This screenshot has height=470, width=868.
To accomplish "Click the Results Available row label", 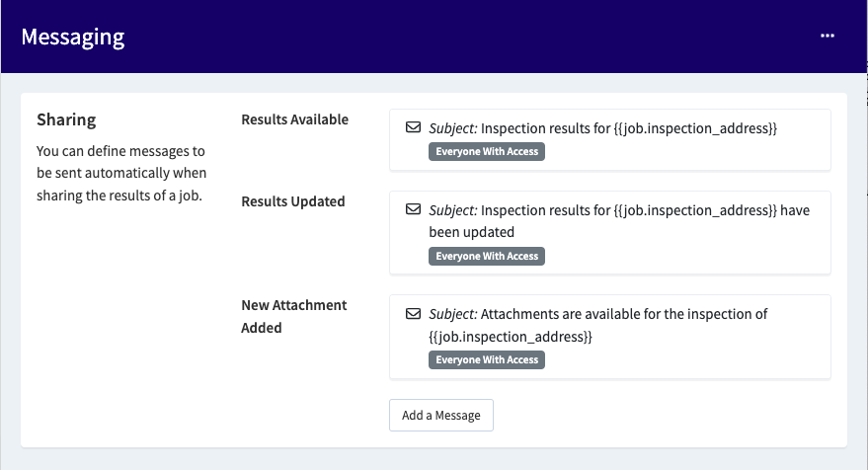I will coord(294,119).
